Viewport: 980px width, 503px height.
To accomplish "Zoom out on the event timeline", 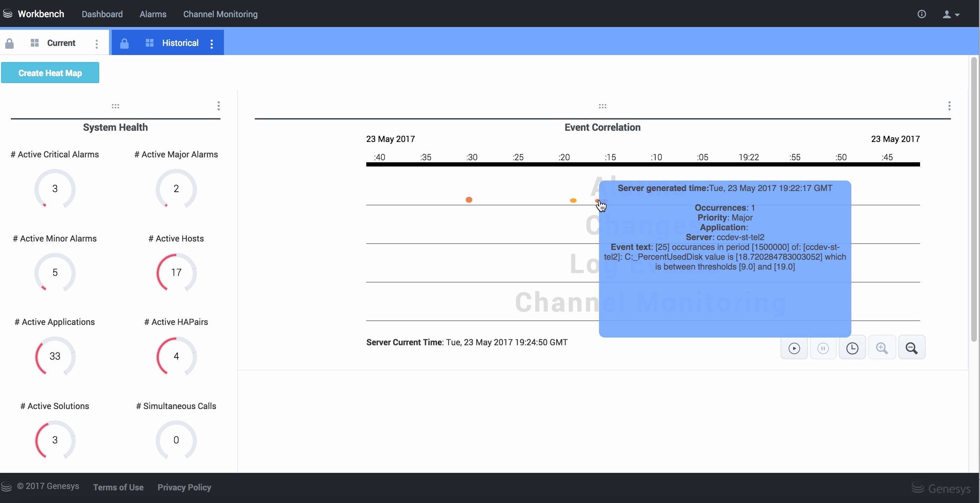I will (x=911, y=348).
